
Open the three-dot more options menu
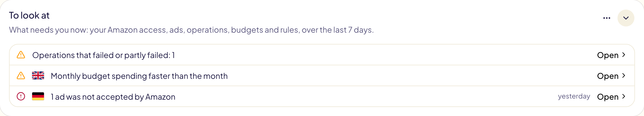click(x=607, y=18)
